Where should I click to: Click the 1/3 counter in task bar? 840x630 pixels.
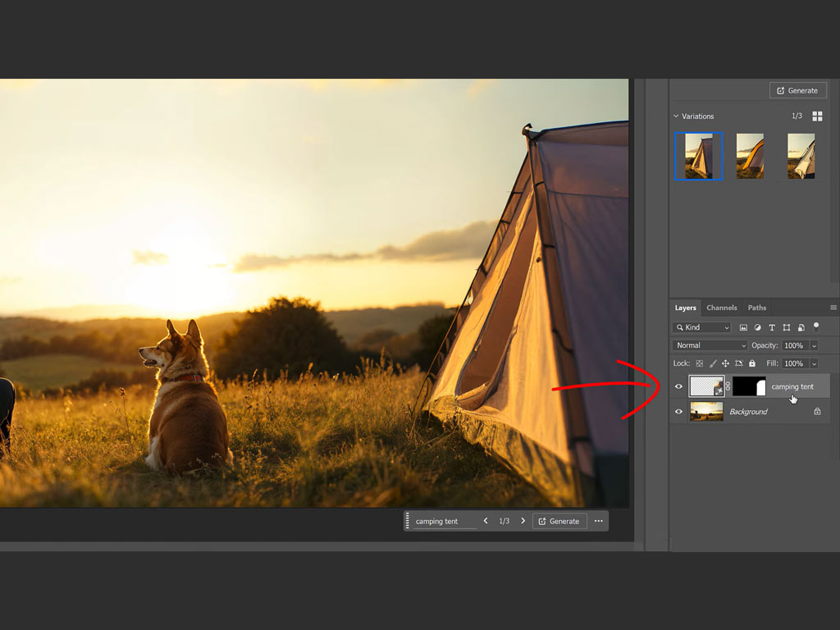pyautogui.click(x=504, y=521)
